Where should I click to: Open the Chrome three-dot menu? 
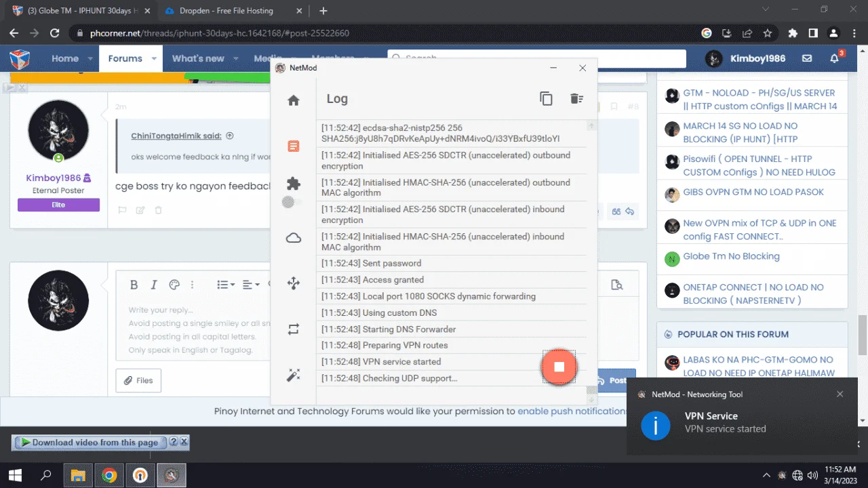[x=854, y=33]
